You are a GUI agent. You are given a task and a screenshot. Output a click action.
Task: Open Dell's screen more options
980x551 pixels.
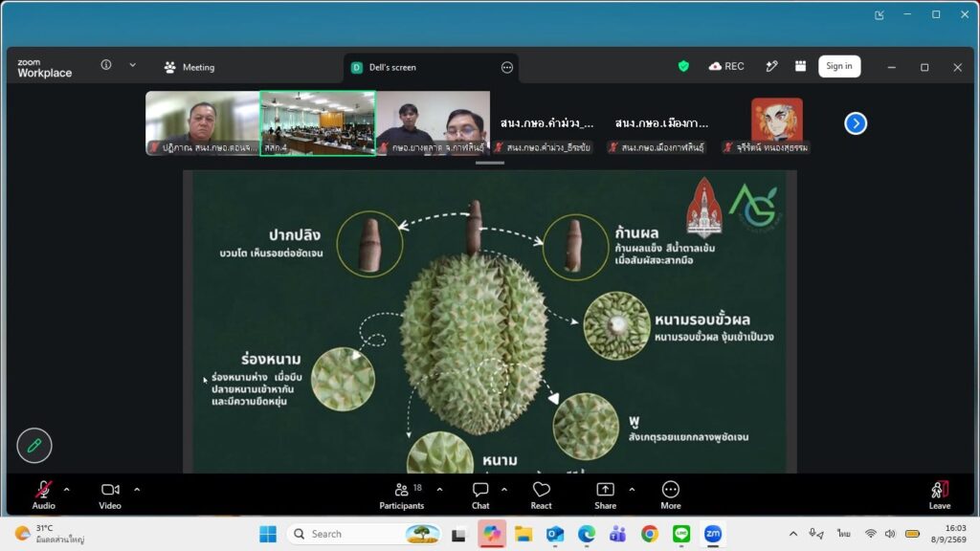[507, 68]
